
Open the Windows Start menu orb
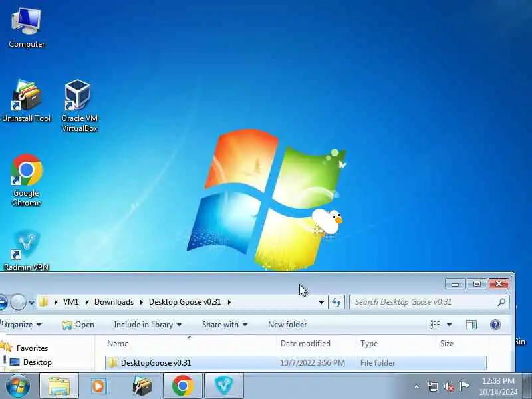click(x=18, y=386)
